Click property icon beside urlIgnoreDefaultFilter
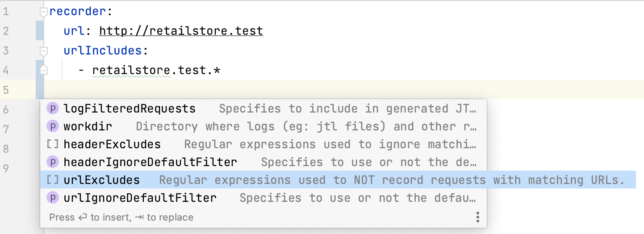The width and height of the screenshot is (644, 234). tap(53, 197)
